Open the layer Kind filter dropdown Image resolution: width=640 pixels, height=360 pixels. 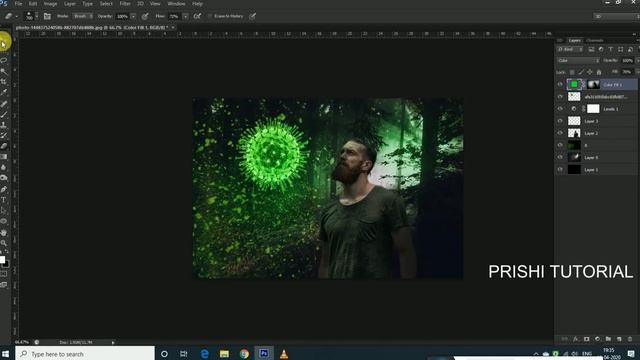[571, 49]
